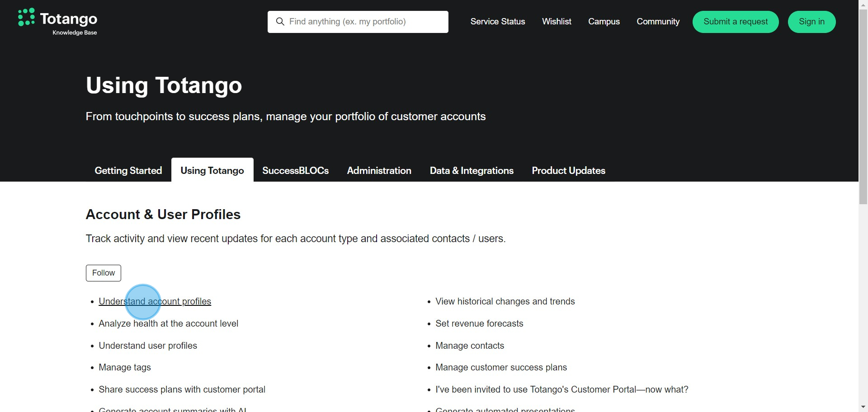Open View historical changes and trends
868x412 pixels.
(x=505, y=301)
